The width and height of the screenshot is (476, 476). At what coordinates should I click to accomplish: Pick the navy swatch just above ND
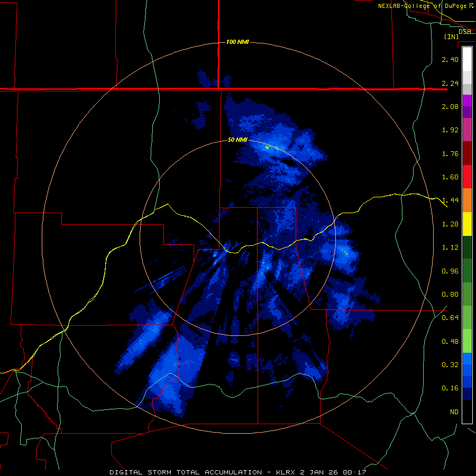pos(467,394)
